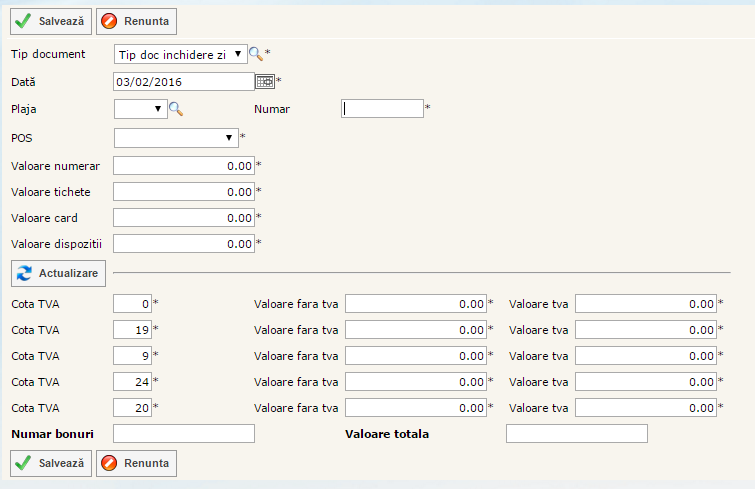
Task: Click the top Renunta cancel button
Action: pyautogui.click(x=137, y=20)
